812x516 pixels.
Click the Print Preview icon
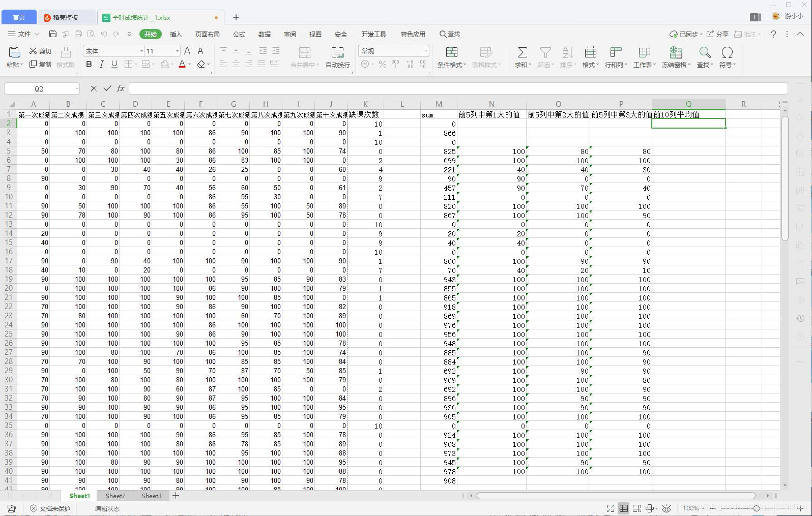(91, 34)
